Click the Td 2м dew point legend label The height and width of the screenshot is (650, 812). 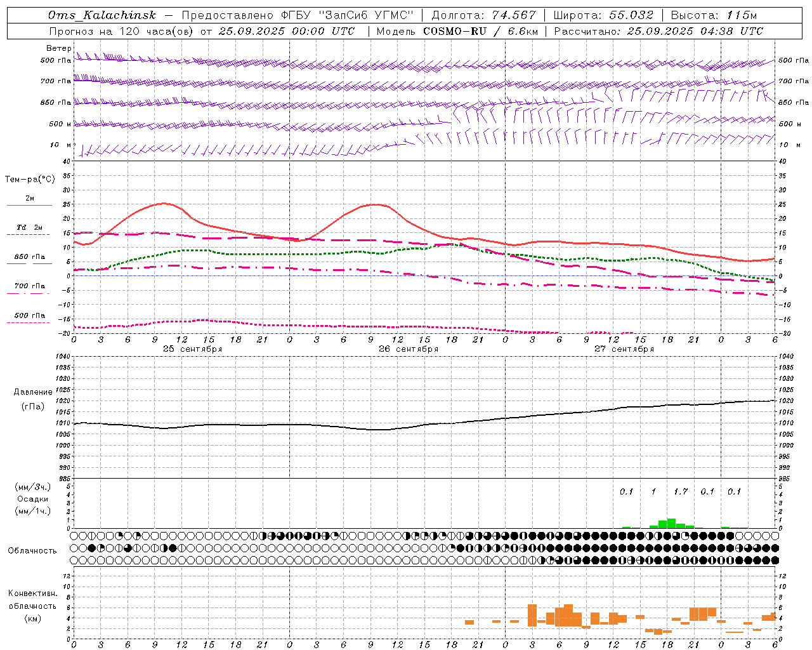(x=29, y=227)
